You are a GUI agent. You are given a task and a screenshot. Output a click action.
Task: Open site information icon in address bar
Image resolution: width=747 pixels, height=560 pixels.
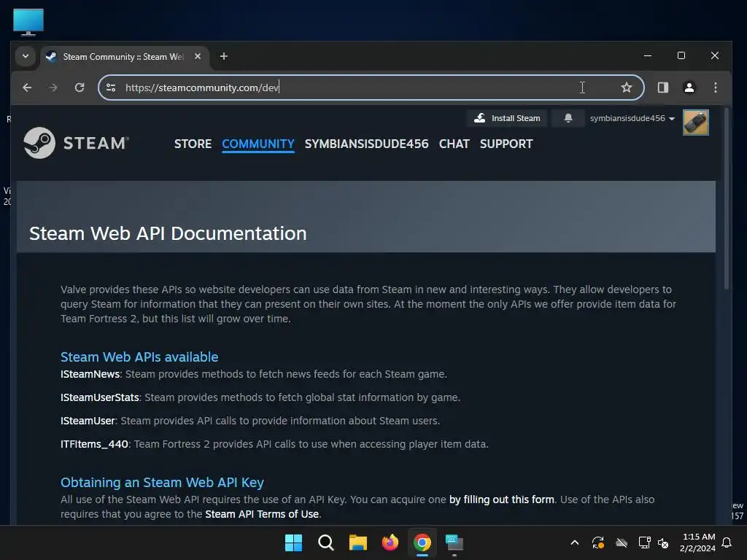[111, 87]
